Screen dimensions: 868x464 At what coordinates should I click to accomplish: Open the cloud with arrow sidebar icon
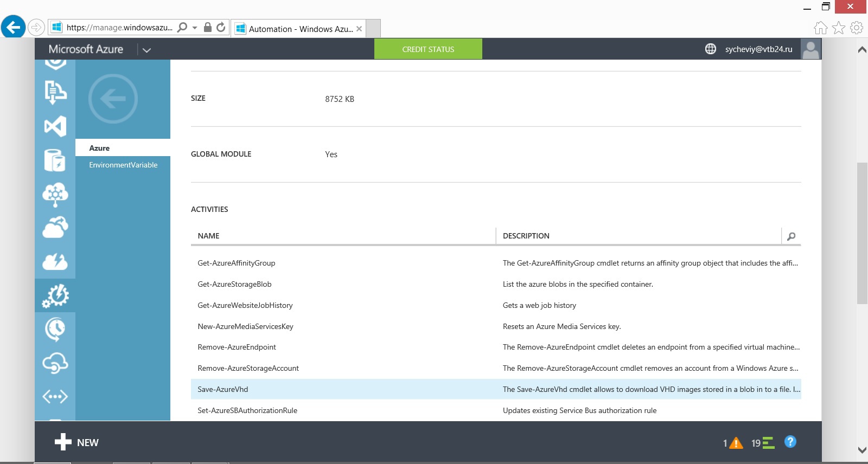pos(55,228)
